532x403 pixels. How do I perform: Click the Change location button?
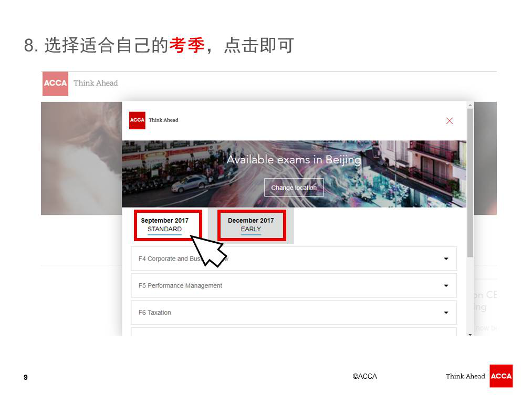(294, 188)
